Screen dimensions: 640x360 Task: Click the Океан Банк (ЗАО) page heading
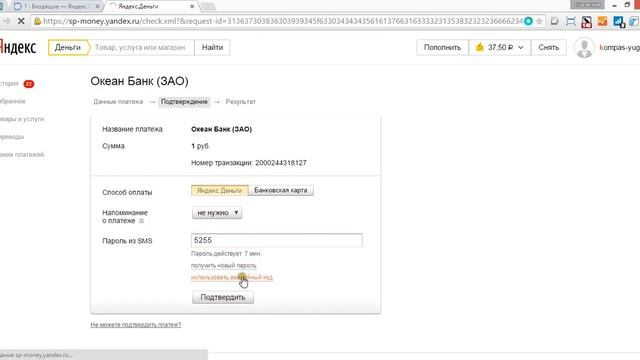[x=140, y=81]
